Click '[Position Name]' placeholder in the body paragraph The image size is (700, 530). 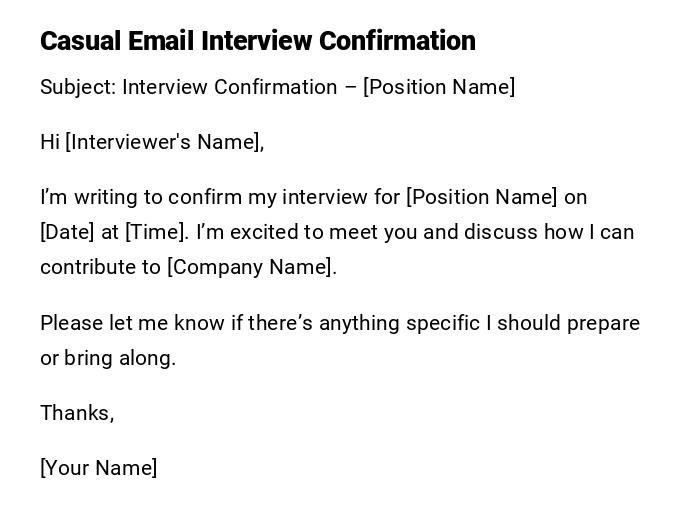[482, 197]
